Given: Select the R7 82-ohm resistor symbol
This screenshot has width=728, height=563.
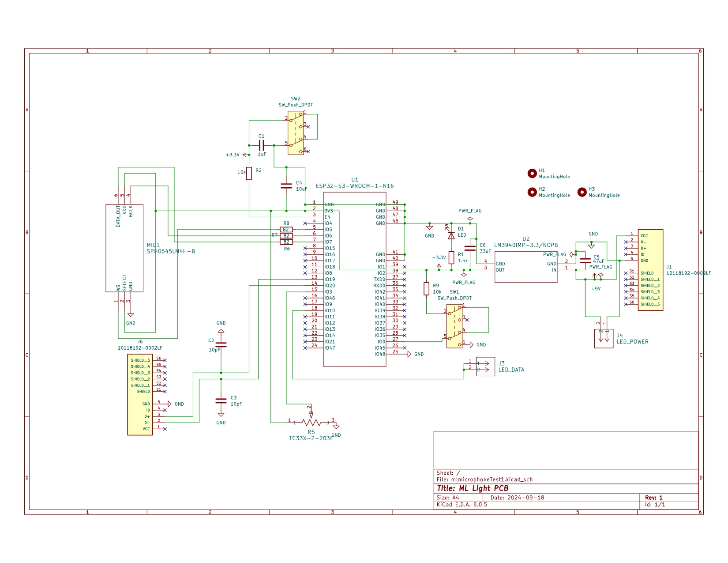Looking at the screenshot, I should pos(286,236).
